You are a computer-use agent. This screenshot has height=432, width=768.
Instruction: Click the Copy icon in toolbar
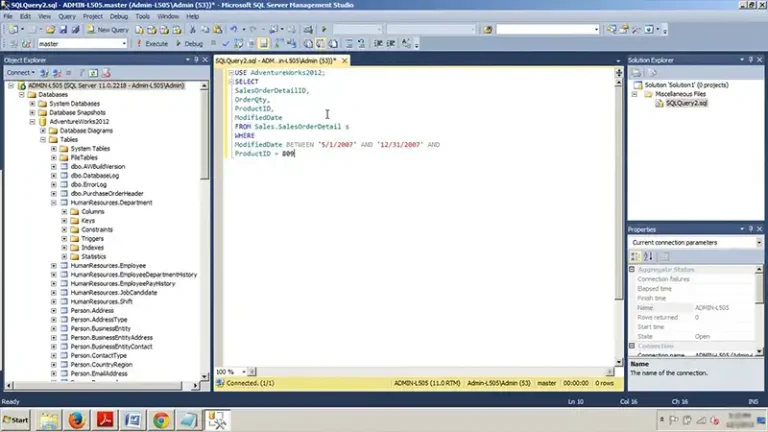205,30
